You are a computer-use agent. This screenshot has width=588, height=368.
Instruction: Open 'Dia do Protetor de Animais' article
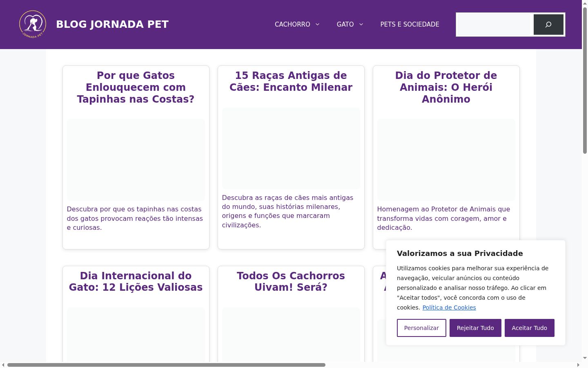pyautogui.click(x=446, y=87)
